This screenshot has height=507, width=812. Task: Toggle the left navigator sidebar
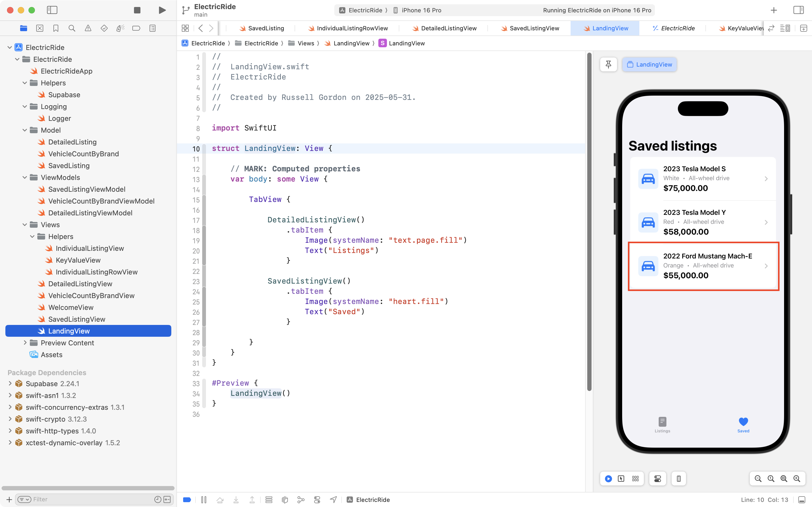pos(52,10)
